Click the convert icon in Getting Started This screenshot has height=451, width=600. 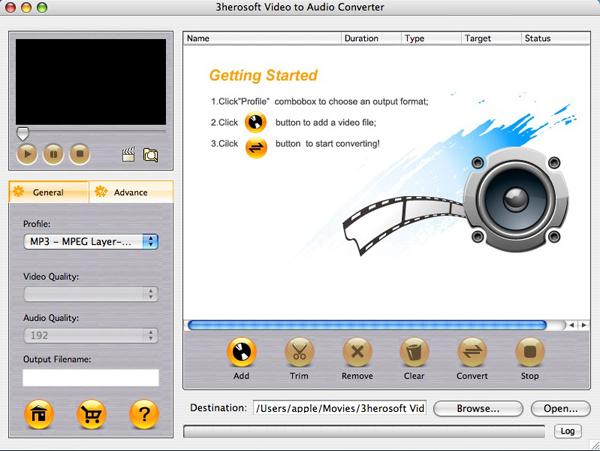point(256,147)
